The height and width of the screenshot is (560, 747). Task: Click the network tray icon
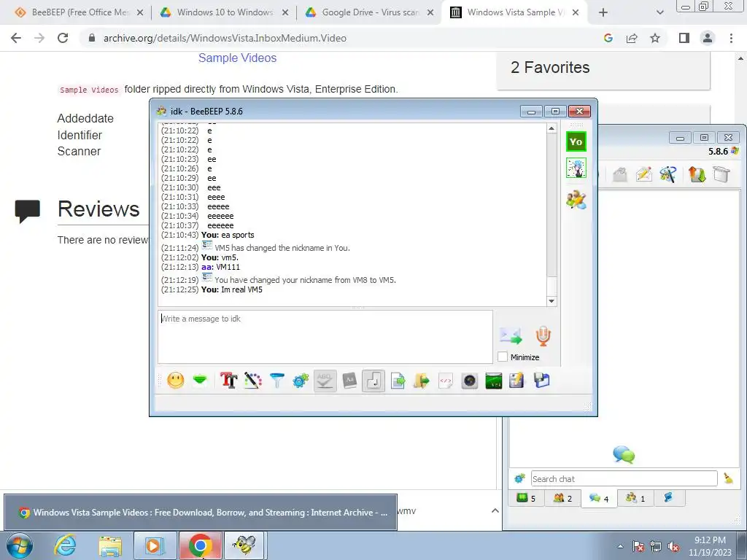click(x=656, y=547)
